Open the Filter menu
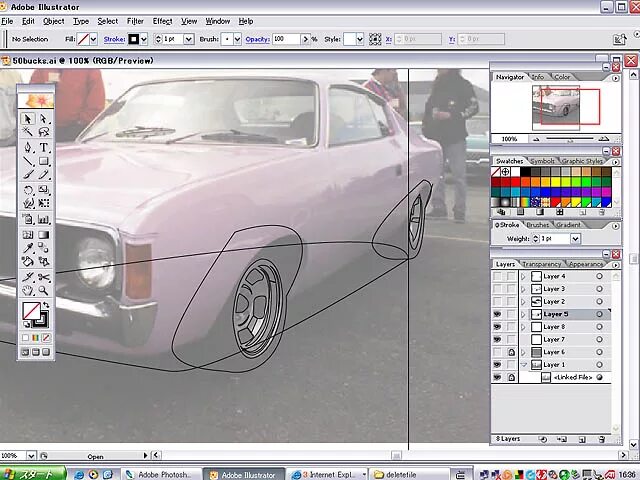 click(135, 21)
